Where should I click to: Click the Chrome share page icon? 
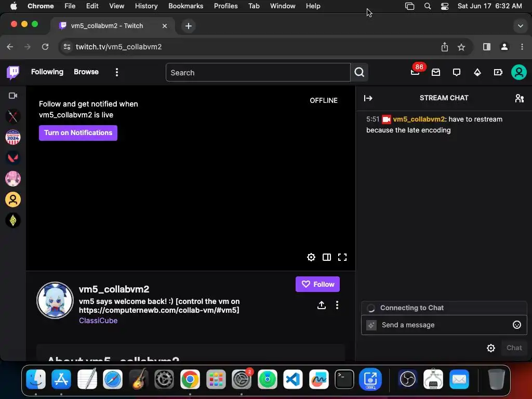445,47
